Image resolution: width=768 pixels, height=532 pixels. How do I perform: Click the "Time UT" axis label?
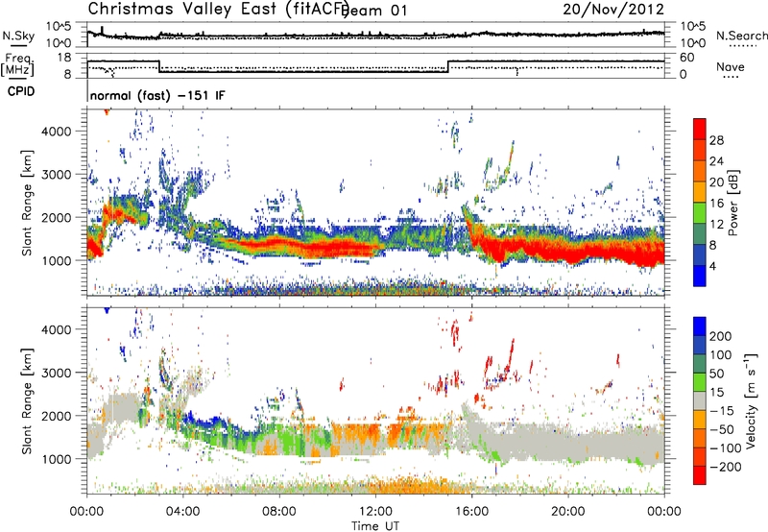tap(375, 526)
